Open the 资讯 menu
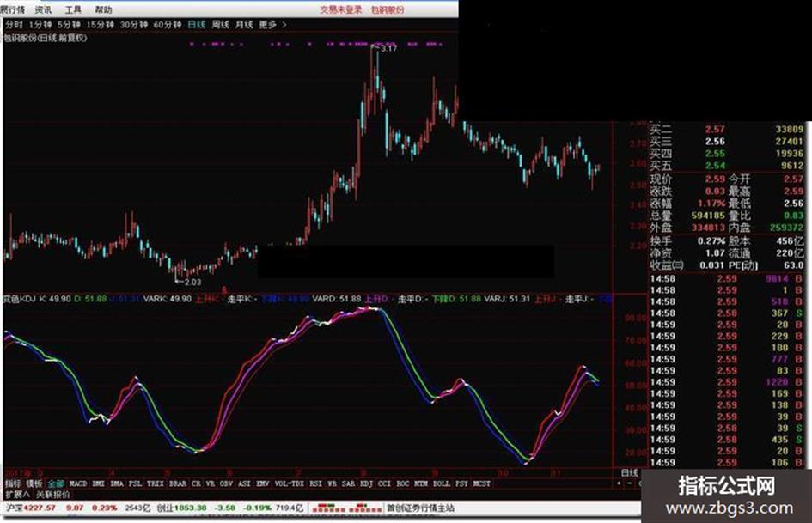 tap(43, 9)
